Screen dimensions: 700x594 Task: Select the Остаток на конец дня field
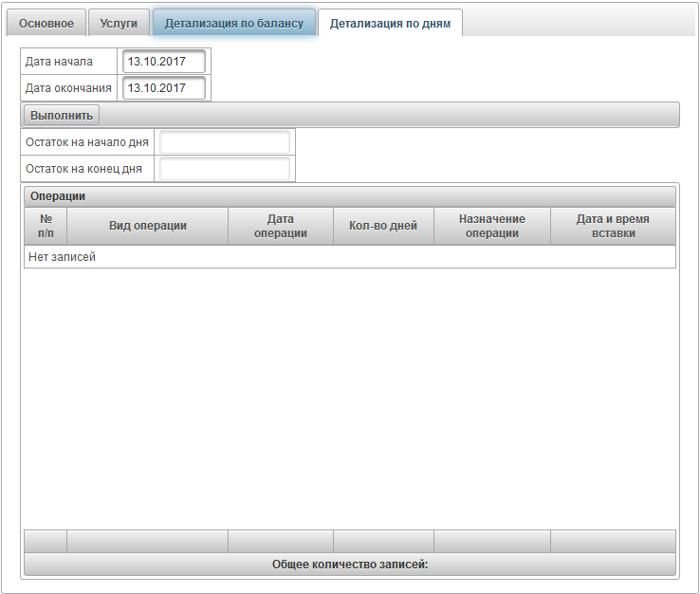(224, 169)
